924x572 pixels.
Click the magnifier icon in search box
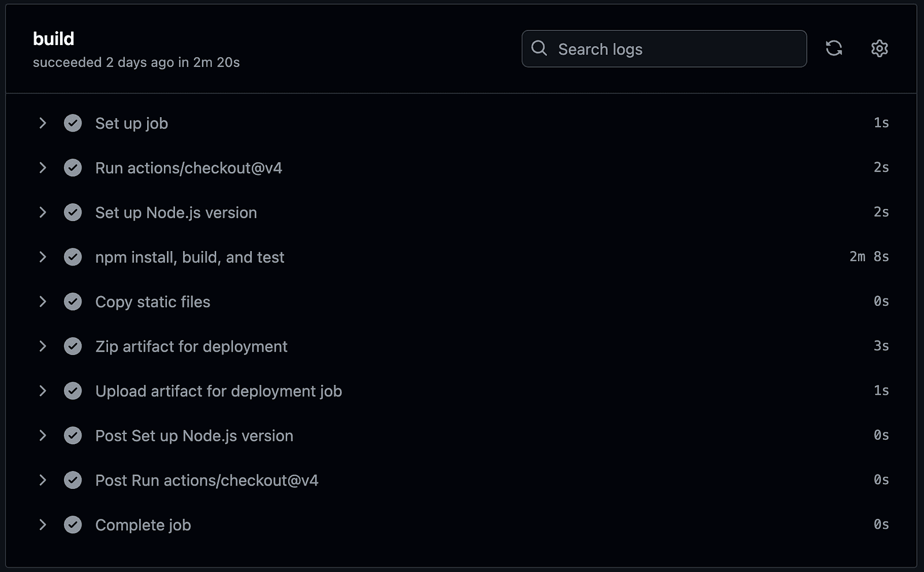(x=539, y=48)
